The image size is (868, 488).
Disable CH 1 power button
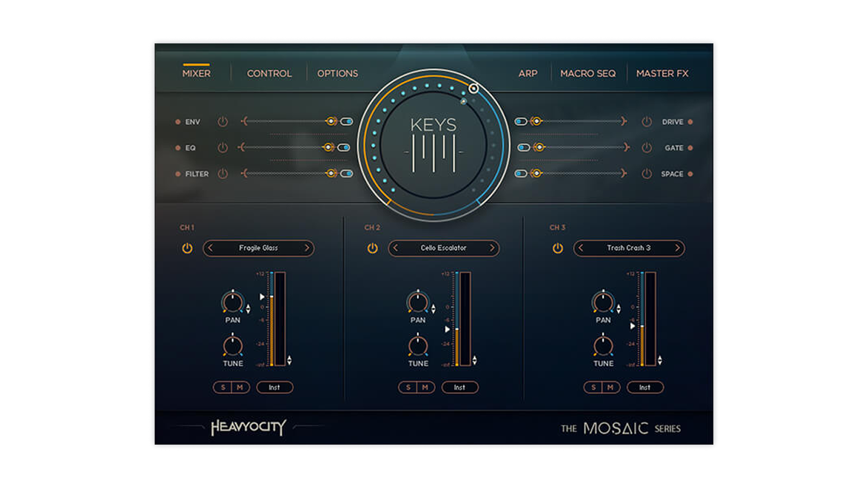pos(187,248)
